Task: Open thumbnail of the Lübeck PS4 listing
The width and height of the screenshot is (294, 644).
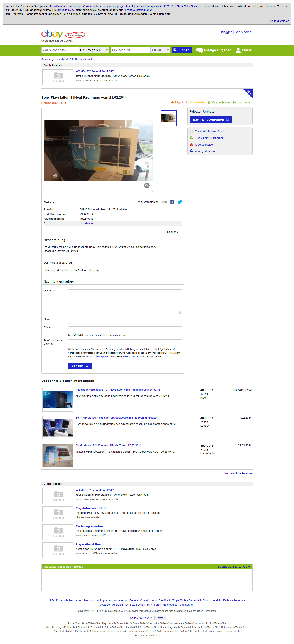Action: (x=58, y=428)
